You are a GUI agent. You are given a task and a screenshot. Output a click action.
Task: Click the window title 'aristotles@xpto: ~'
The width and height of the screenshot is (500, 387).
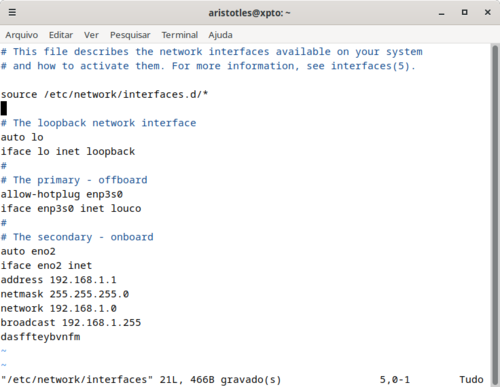[x=249, y=13]
